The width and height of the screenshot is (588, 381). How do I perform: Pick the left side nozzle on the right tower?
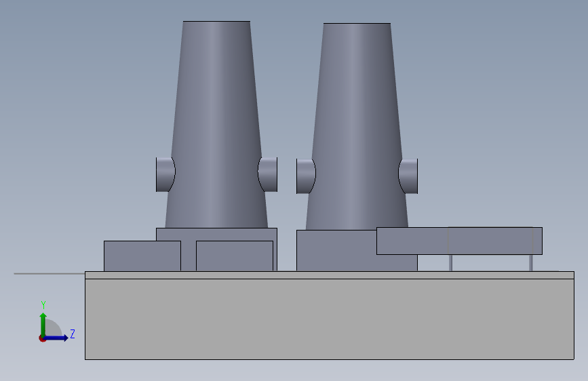click(306, 176)
